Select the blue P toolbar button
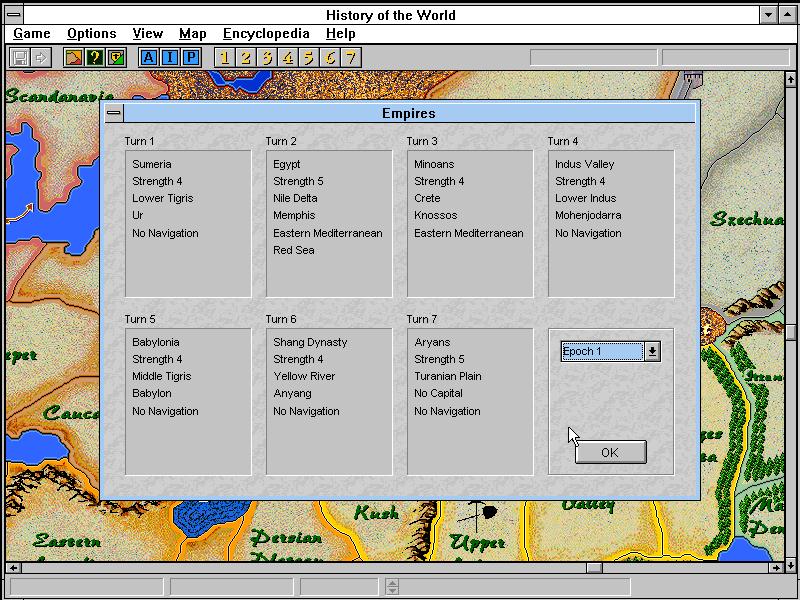Viewport: 800px width, 600px height. pyautogui.click(x=191, y=58)
